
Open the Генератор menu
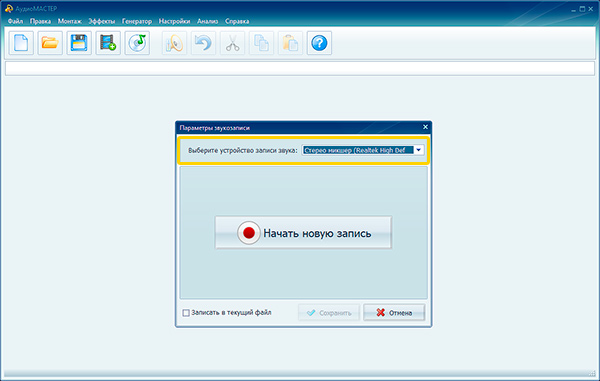tap(137, 21)
